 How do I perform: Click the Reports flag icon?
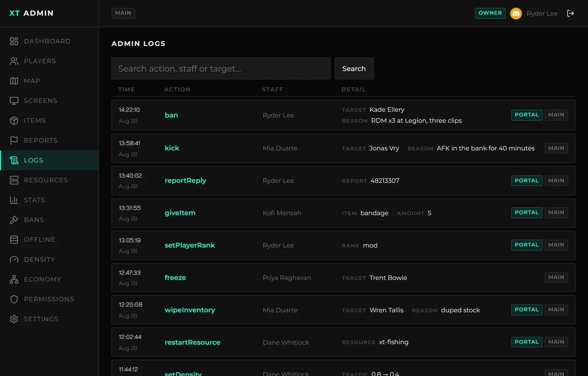tap(14, 141)
